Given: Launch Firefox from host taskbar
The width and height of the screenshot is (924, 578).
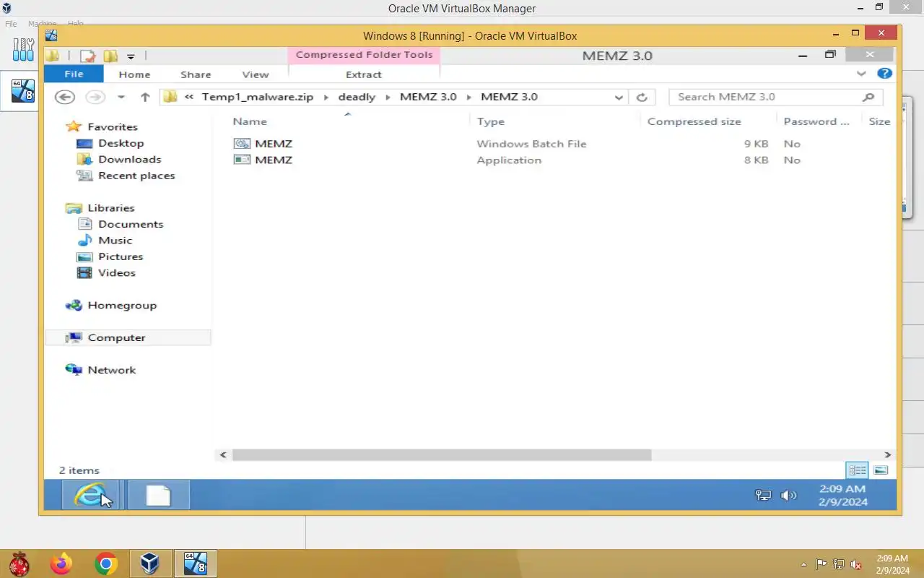Looking at the screenshot, I should coord(61,564).
